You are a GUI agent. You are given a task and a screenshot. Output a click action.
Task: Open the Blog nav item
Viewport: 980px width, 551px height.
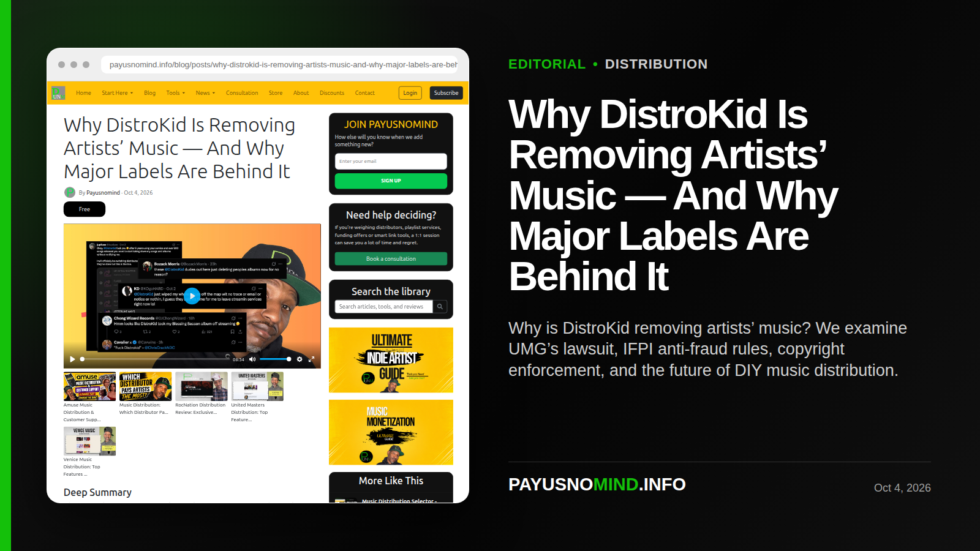(149, 93)
